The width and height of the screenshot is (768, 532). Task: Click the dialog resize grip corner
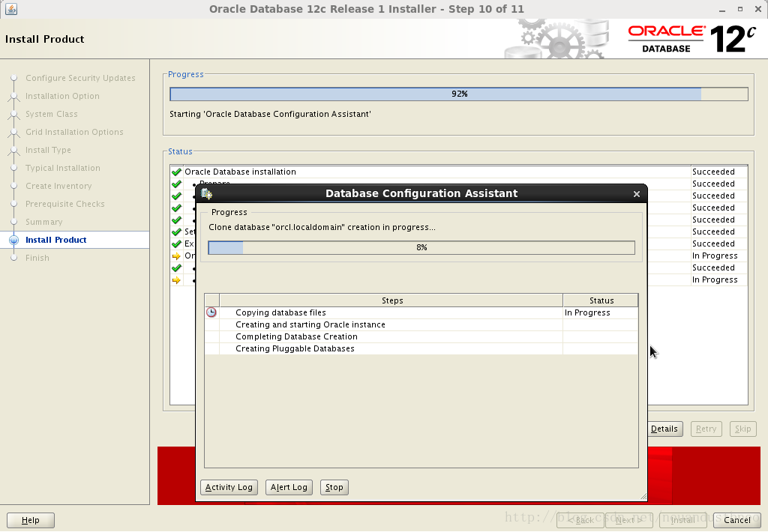[x=643, y=497]
